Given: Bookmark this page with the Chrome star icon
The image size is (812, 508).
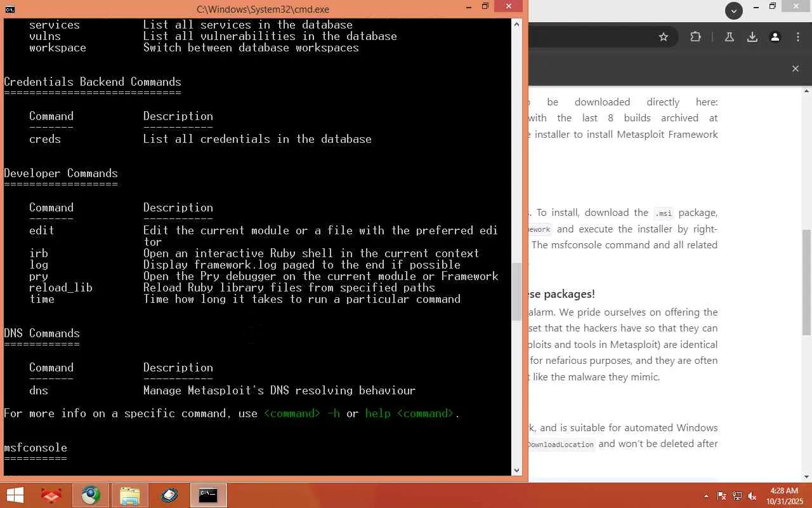Looking at the screenshot, I should [x=664, y=37].
